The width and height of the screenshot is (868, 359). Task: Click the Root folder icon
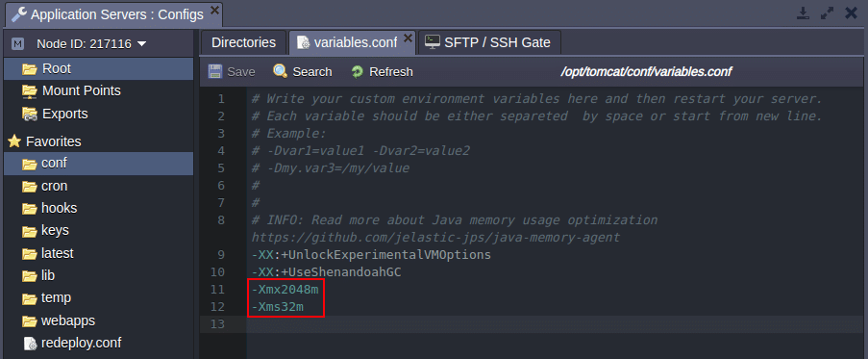(30, 68)
